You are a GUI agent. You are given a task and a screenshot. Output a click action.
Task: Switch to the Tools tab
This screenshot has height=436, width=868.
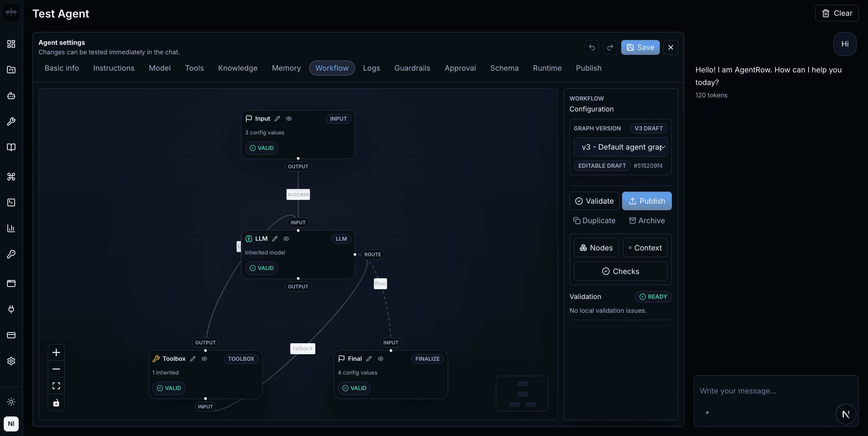pyautogui.click(x=194, y=68)
